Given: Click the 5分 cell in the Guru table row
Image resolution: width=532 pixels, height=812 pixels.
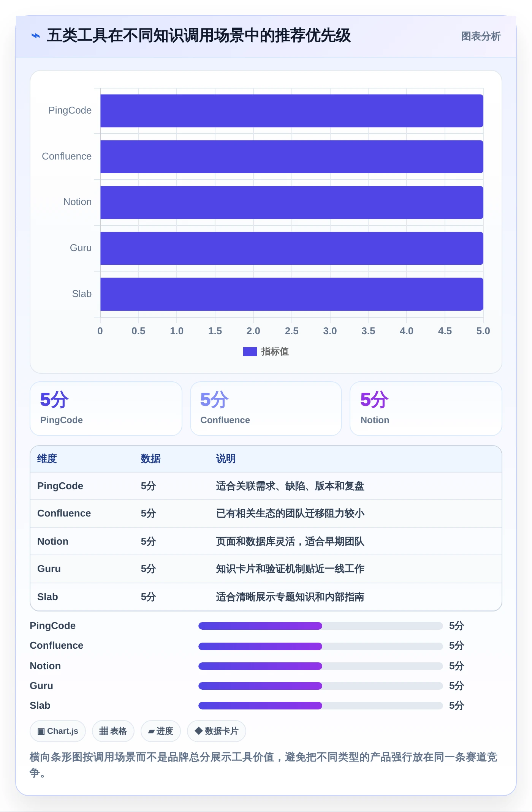Looking at the screenshot, I should (149, 569).
